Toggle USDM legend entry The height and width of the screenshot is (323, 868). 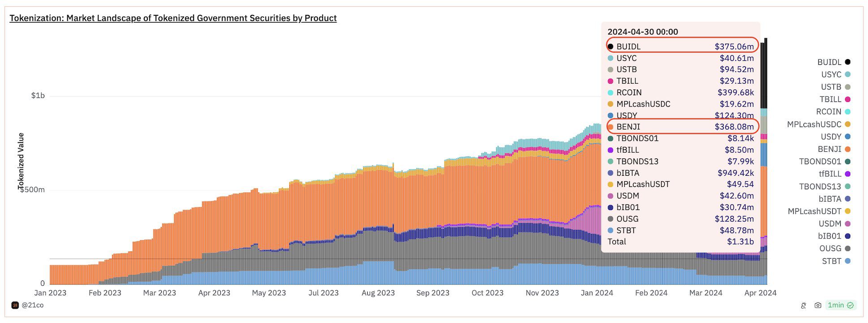834,224
